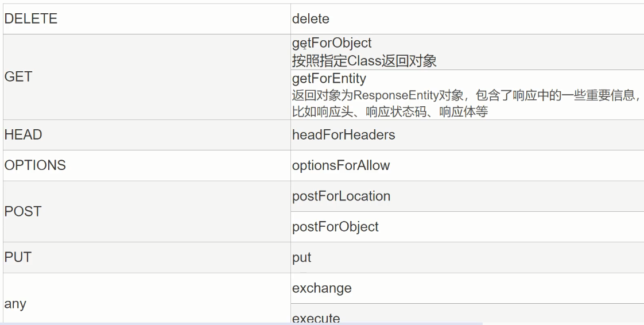Screen dimensions: 644x325
Task: Select the put method text
Action: [301, 258]
